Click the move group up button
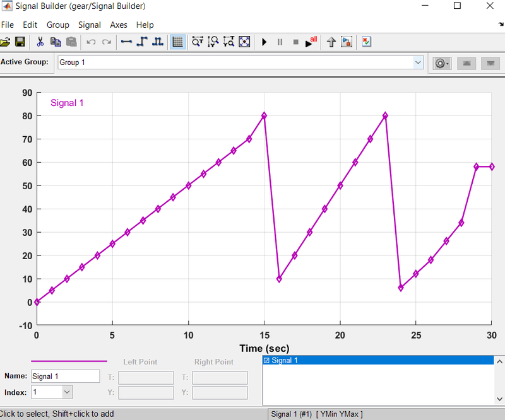 point(466,63)
